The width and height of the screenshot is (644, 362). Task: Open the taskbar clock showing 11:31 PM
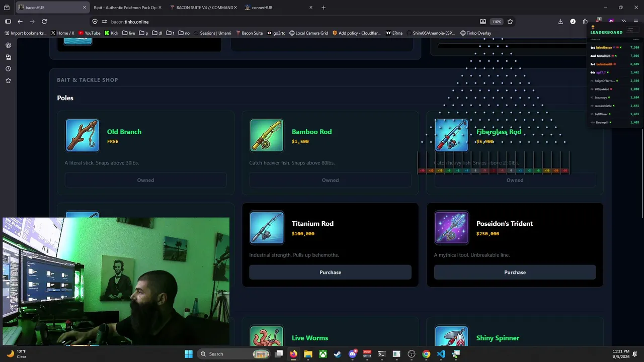tap(620, 354)
